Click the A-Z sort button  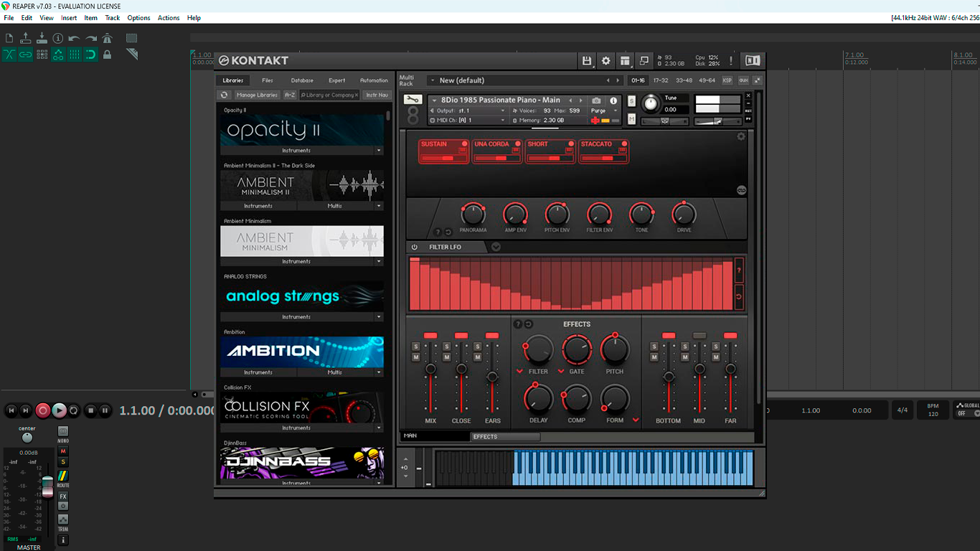pos(290,95)
